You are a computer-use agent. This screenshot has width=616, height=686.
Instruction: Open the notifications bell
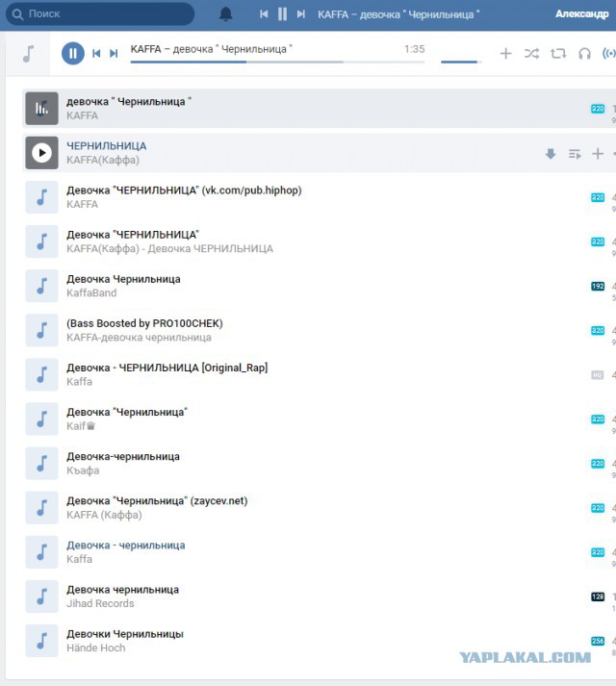[225, 14]
